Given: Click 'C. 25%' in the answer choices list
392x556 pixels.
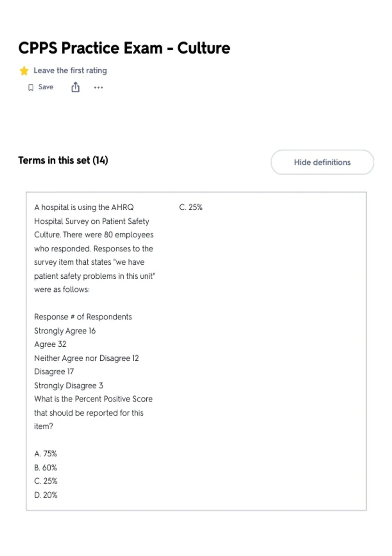Looking at the screenshot, I should [x=46, y=481].
